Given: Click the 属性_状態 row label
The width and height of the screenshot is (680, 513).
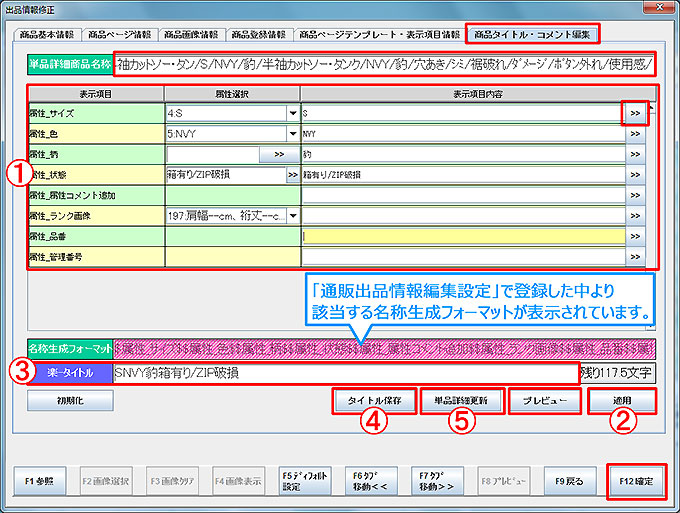Looking at the screenshot, I should [96, 175].
